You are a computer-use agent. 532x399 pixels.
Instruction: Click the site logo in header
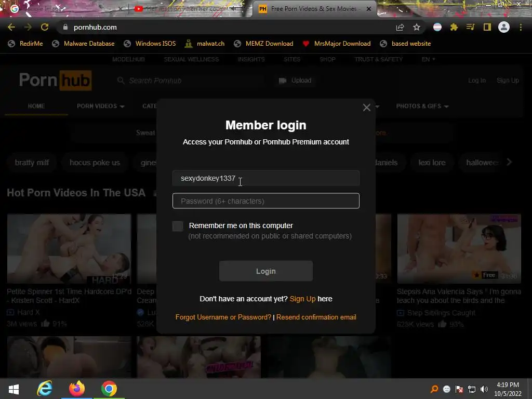coord(55,81)
